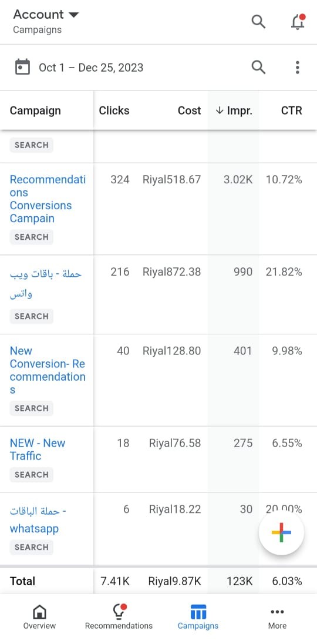Sort table by Cost column header

tap(190, 110)
